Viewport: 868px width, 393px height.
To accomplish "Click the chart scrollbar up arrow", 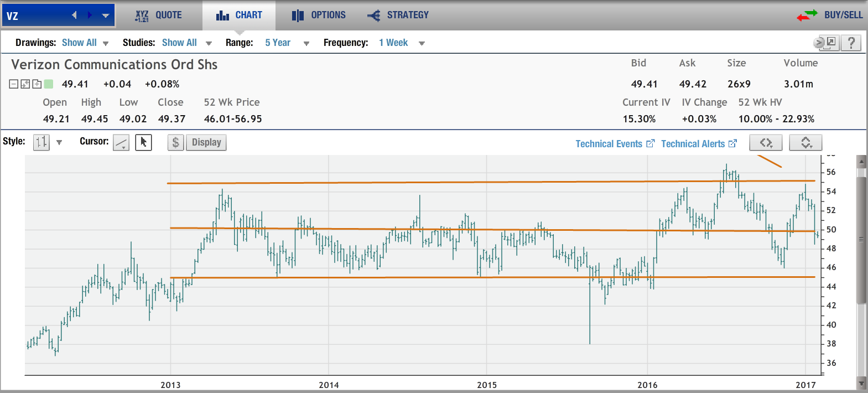I will pos(861,162).
